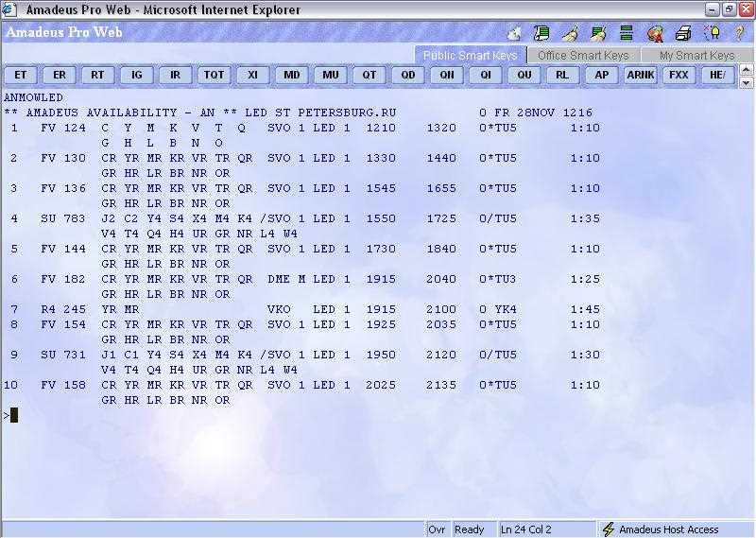This screenshot has height=538, width=756.
Task: Select flight FV 158 in line 10
Action: (63, 385)
